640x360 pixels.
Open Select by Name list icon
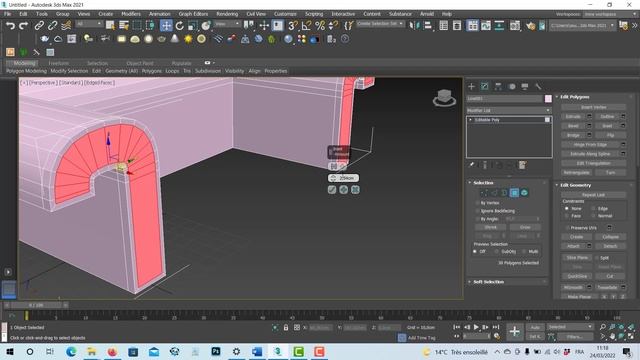pyautogui.click(x=124, y=26)
